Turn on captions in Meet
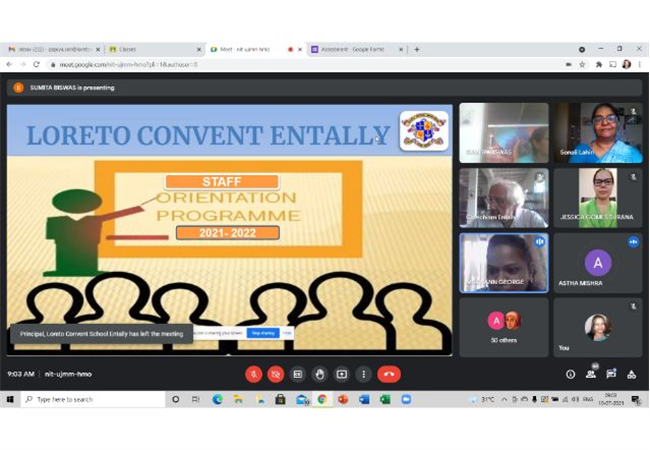This screenshot has height=450, width=650. [298, 374]
